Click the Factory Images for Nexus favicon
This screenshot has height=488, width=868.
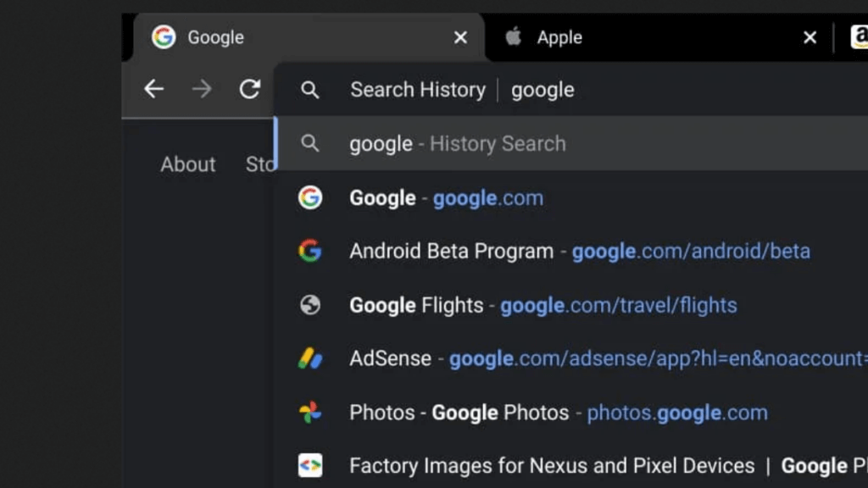point(310,465)
